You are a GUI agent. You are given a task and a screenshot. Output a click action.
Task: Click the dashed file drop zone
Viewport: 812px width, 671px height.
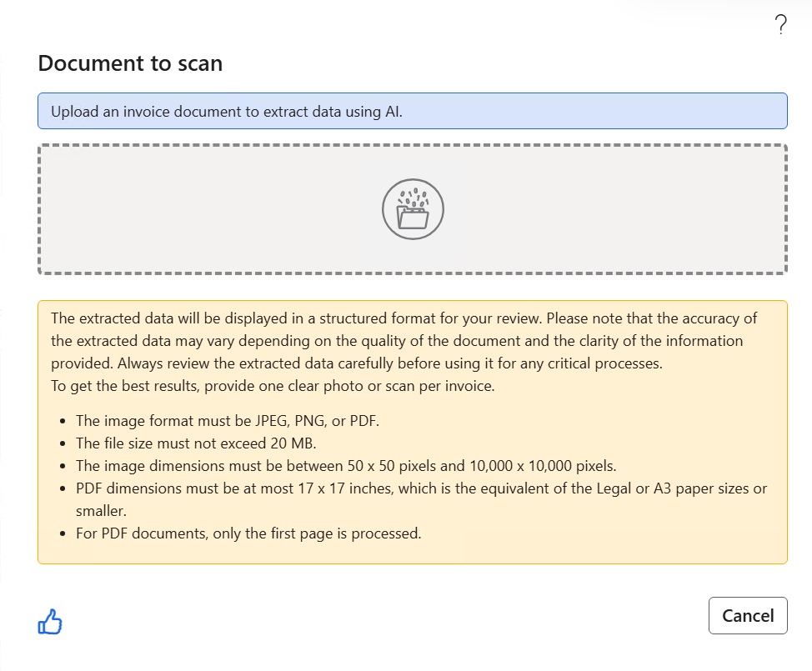[x=413, y=209]
